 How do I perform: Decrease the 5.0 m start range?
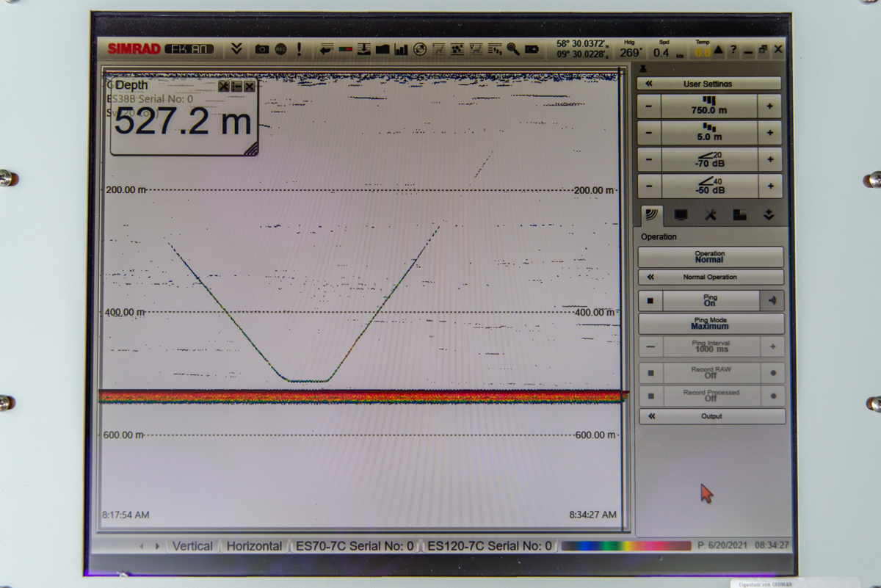click(649, 133)
